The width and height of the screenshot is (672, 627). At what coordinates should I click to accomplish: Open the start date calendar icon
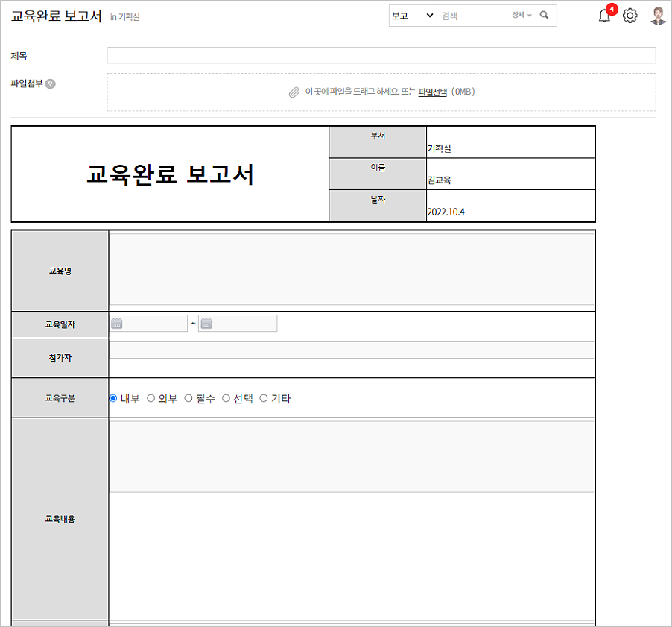point(117,324)
